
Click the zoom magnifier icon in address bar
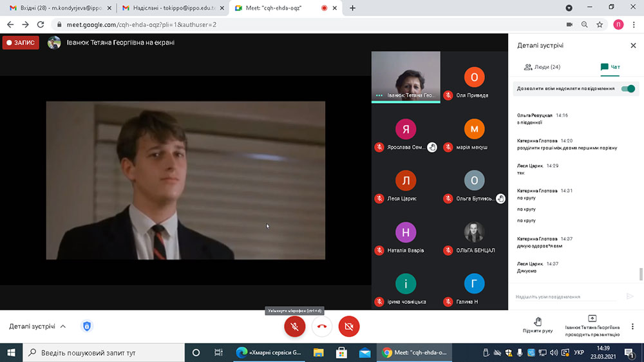585,24
